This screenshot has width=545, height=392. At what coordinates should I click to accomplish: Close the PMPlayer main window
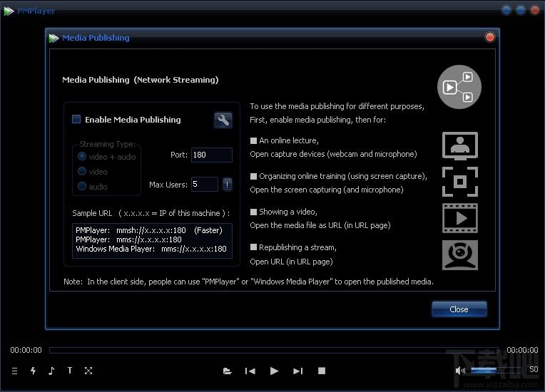pos(534,10)
